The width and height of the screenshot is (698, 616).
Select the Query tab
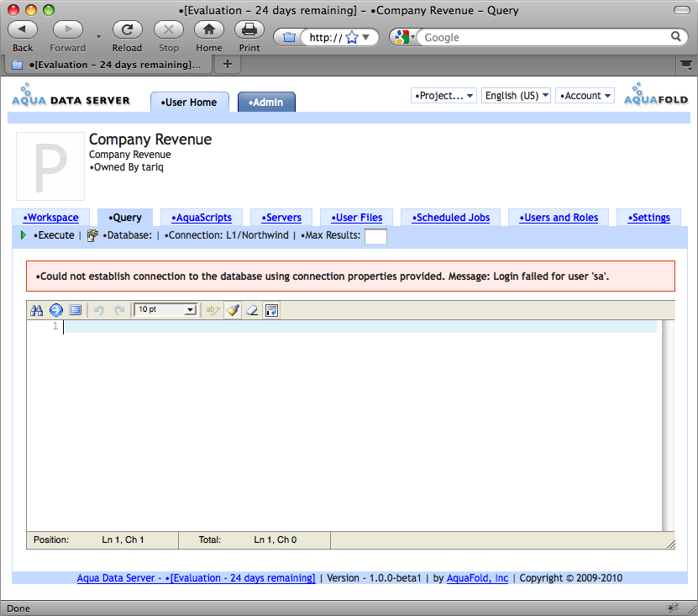click(x=125, y=218)
